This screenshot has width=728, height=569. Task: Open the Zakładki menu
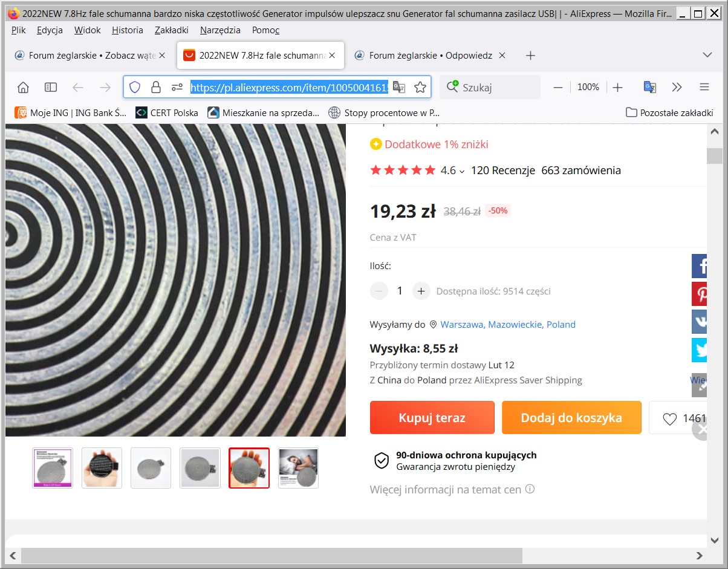[x=172, y=30]
